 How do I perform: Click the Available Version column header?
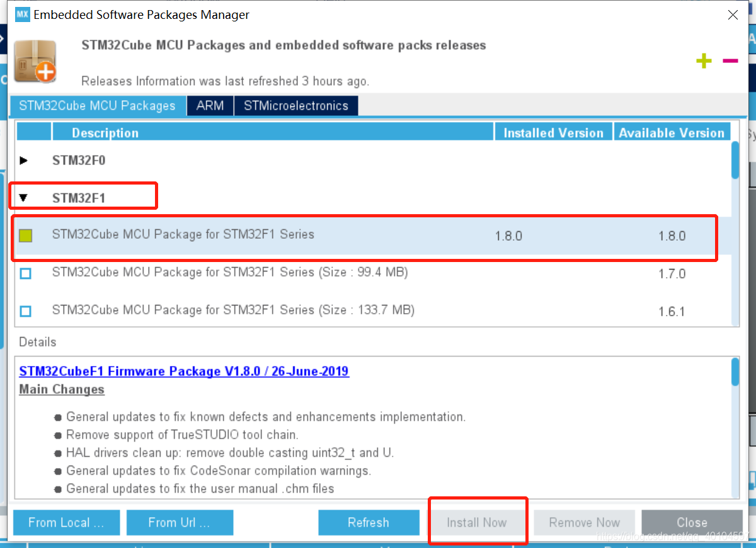672,132
